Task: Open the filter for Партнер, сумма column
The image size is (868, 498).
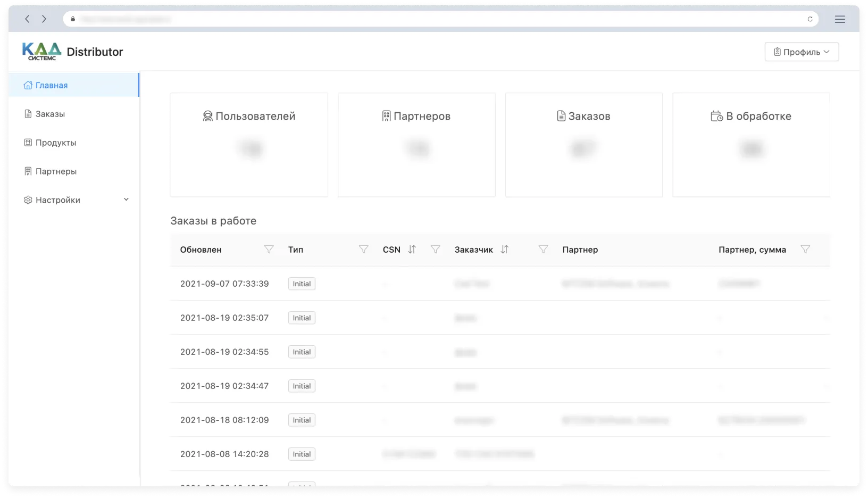Action: [x=805, y=249]
